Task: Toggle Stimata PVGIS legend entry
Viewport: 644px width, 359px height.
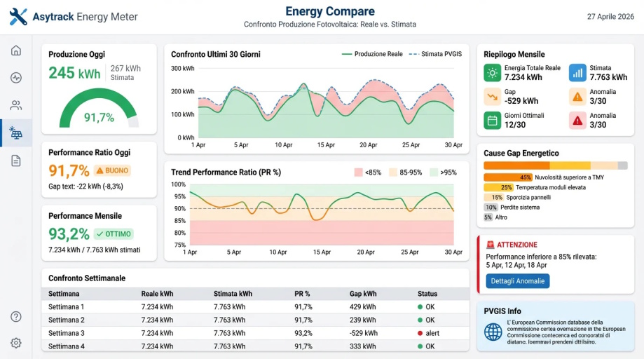Action: pos(435,54)
